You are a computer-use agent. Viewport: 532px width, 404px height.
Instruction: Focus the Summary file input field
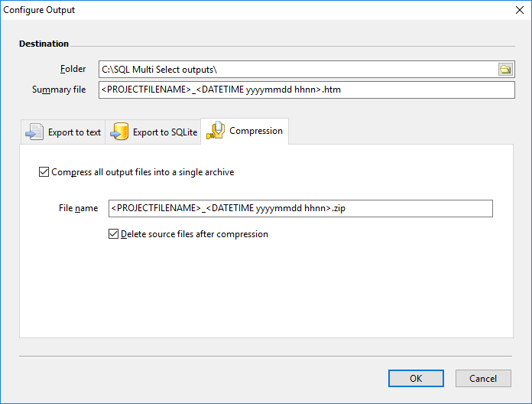pyautogui.click(x=306, y=90)
